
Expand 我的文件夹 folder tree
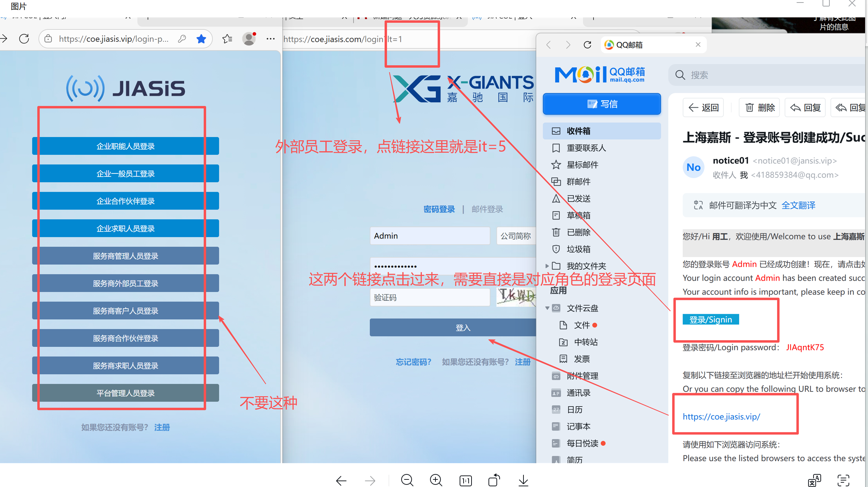click(547, 266)
